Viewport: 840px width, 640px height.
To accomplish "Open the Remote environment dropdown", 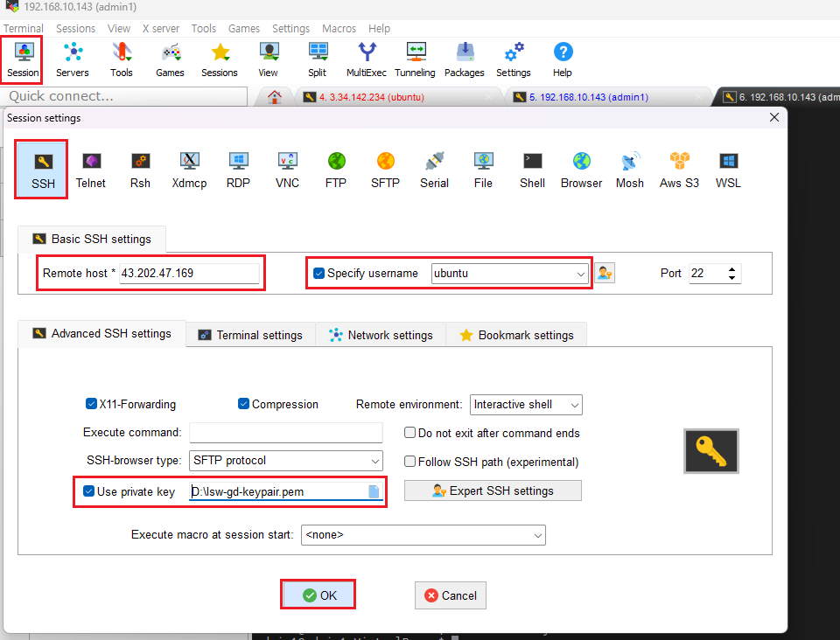I will point(526,405).
